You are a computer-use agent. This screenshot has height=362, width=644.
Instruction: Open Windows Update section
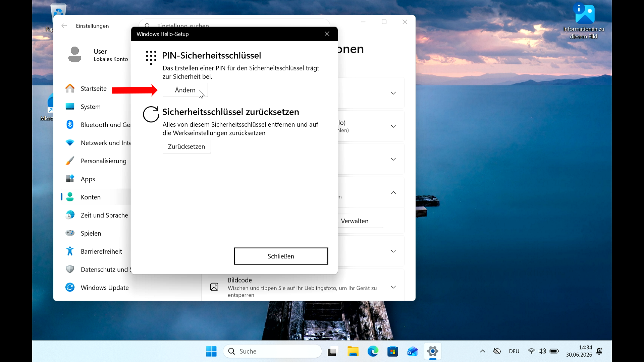coord(105,288)
